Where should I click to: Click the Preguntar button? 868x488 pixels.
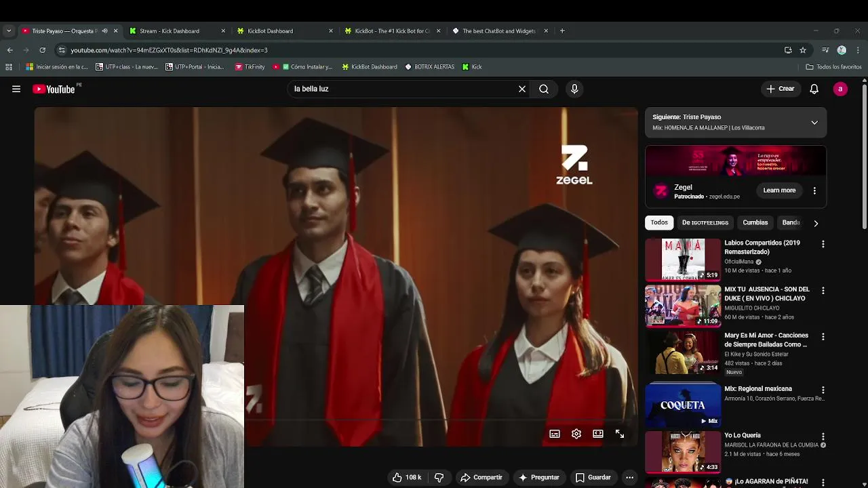pos(538,477)
